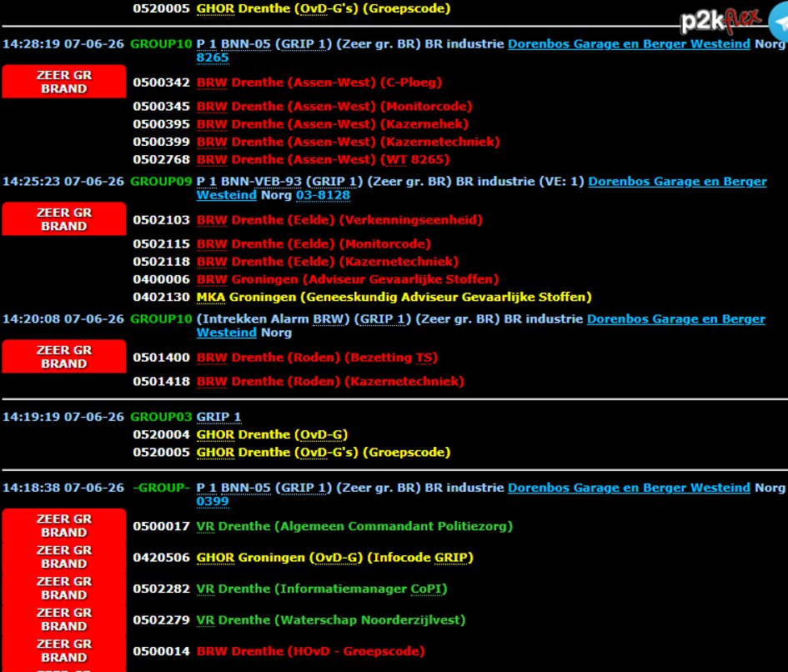Click timestamp 14:20:08 07-06-26
The width and height of the screenshot is (788, 672).
coord(63,319)
